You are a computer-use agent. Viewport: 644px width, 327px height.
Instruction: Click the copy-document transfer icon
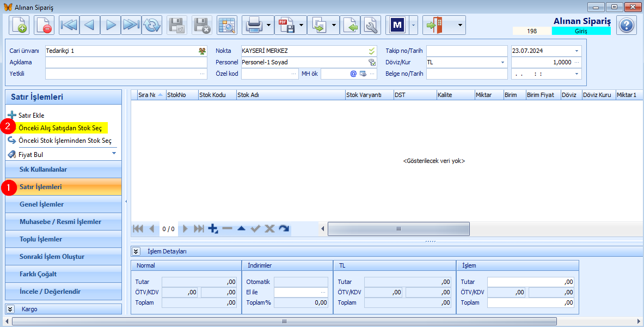319,25
